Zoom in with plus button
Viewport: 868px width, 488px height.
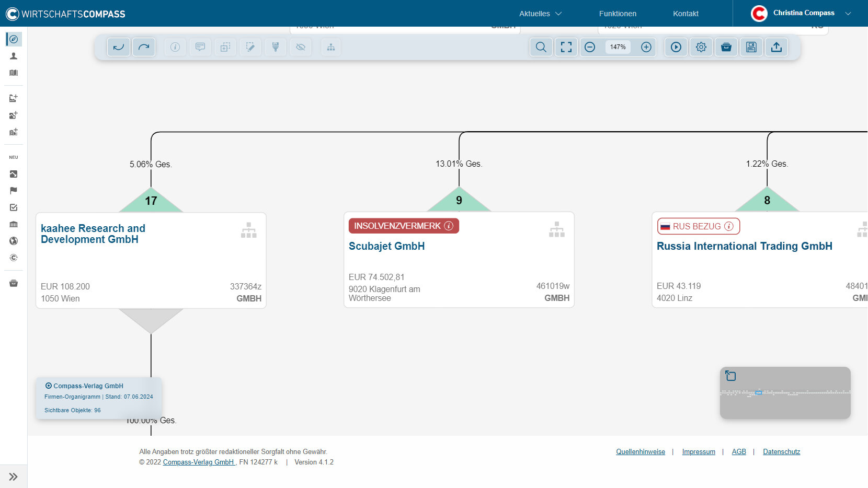coord(646,47)
